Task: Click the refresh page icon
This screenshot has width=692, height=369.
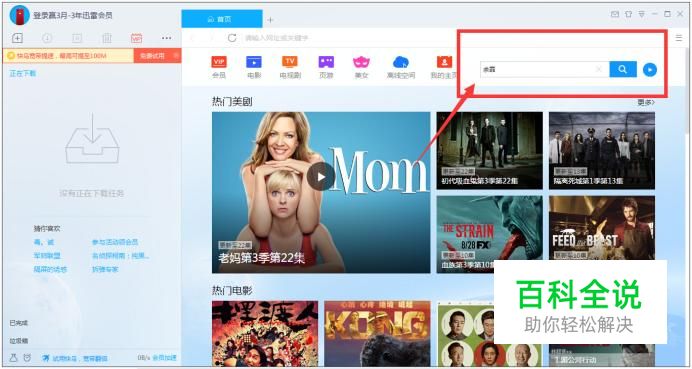Action: coord(232,38)
